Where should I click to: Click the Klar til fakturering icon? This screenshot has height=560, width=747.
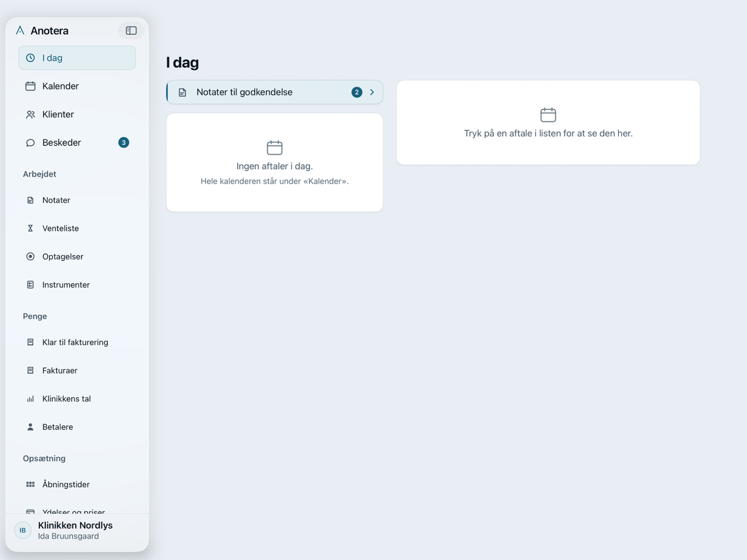click(31, 342)
